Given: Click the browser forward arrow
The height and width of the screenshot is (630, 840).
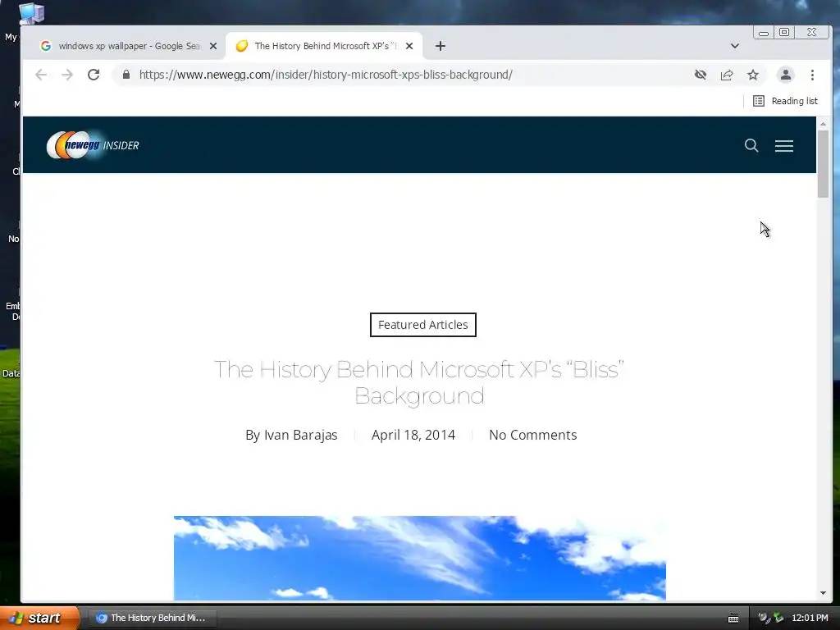Looking at the screenshot, I should click(x=67, y=75).
